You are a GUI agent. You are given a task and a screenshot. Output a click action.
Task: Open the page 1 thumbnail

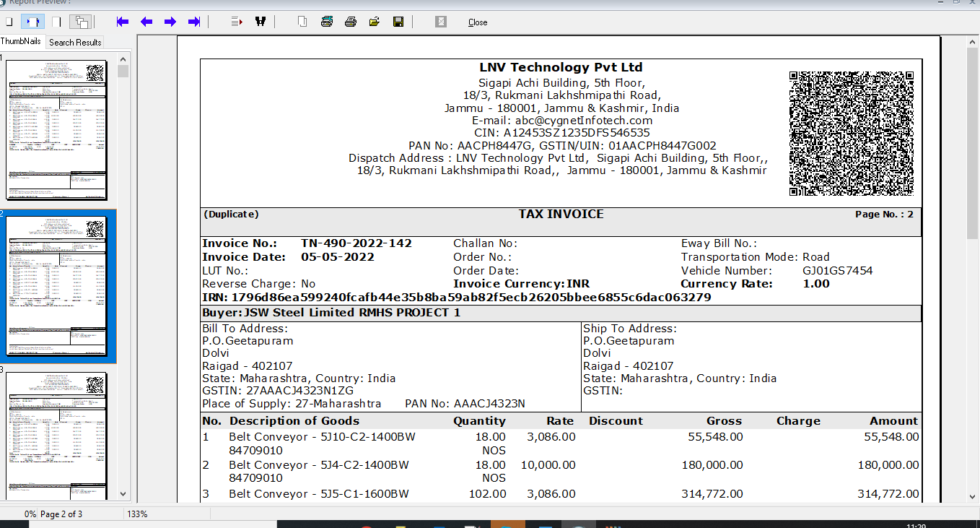click(x=56, y=130)
